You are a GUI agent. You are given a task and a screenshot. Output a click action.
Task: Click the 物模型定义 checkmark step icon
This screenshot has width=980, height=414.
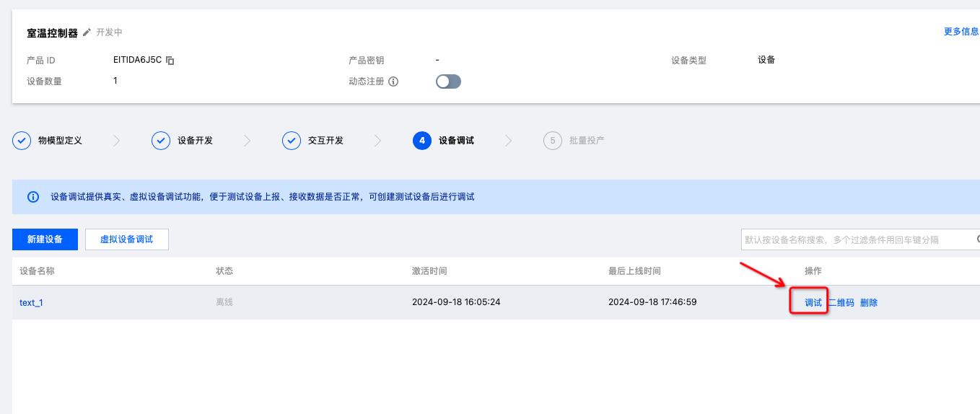pyautogui.click(x=22, y=141)
